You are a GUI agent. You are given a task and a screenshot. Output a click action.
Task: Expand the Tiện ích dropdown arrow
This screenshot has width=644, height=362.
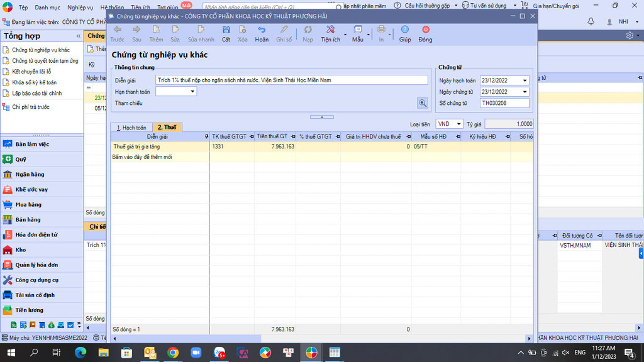pos(345,35)
